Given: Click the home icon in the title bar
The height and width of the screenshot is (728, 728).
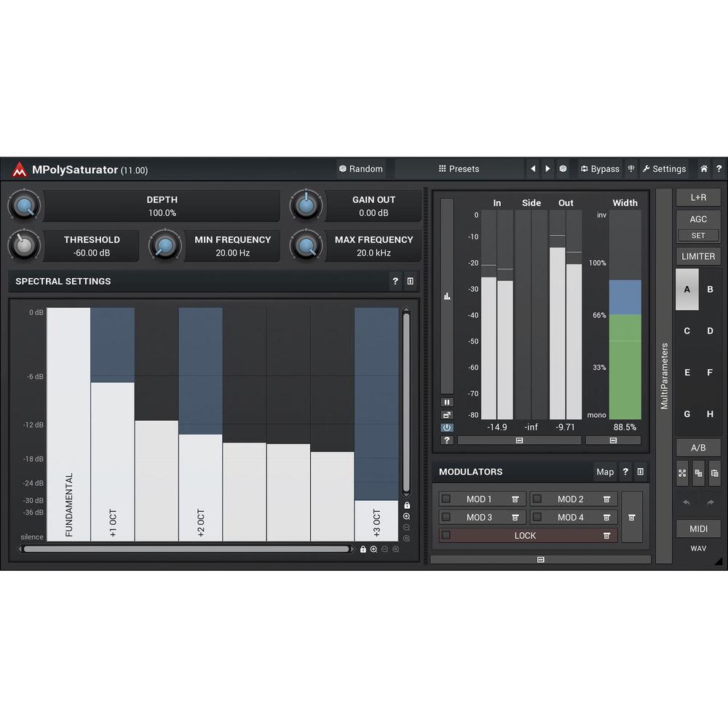Looking at the screenshot, I should [x=704, y=169].
